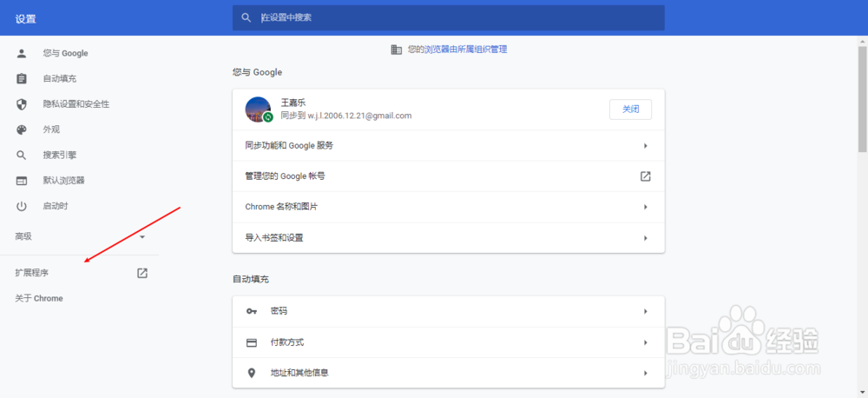Image resolution: width=868 pixels, height=398 pixels.
Task: Open Chrome 名称和图片 arrow
Action: pyautogui.click(x=646, y=208)
